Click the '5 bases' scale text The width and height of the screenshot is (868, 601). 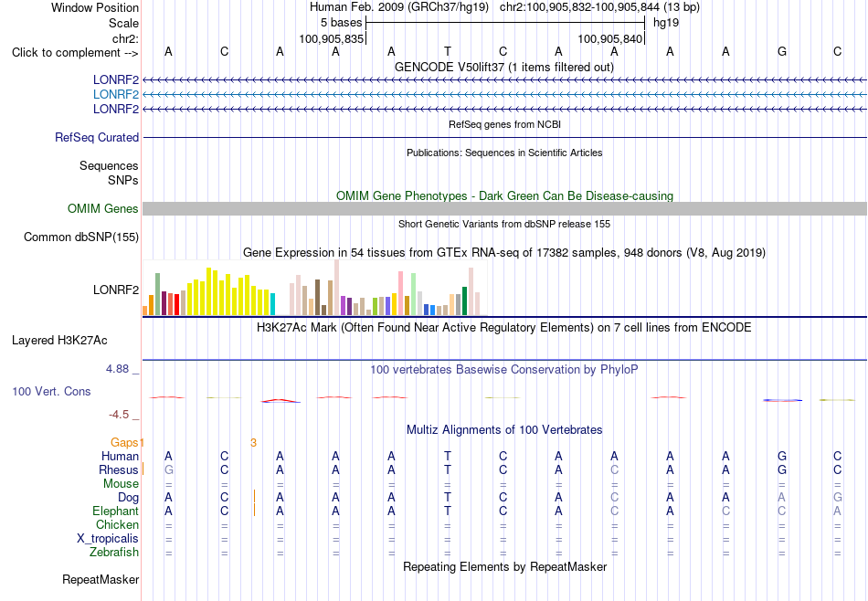341,23
